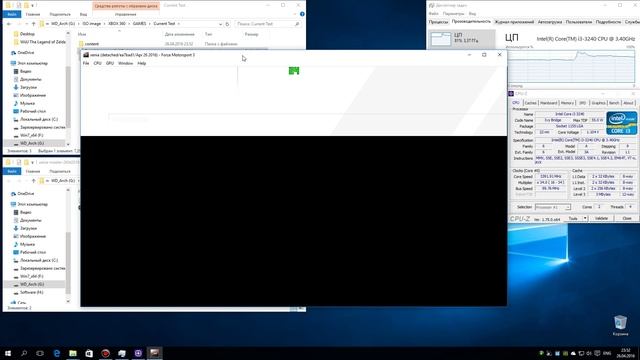
Task: Open Task View from the taskbar
Action: [40, 353]
